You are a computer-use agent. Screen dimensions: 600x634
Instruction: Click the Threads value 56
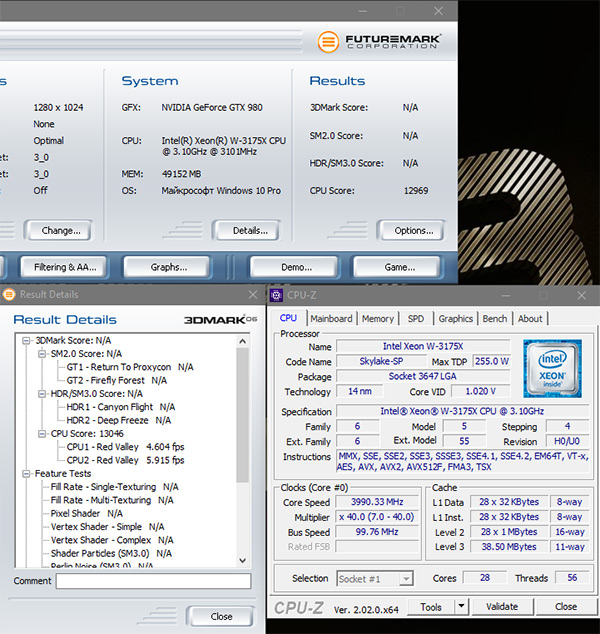572,578
